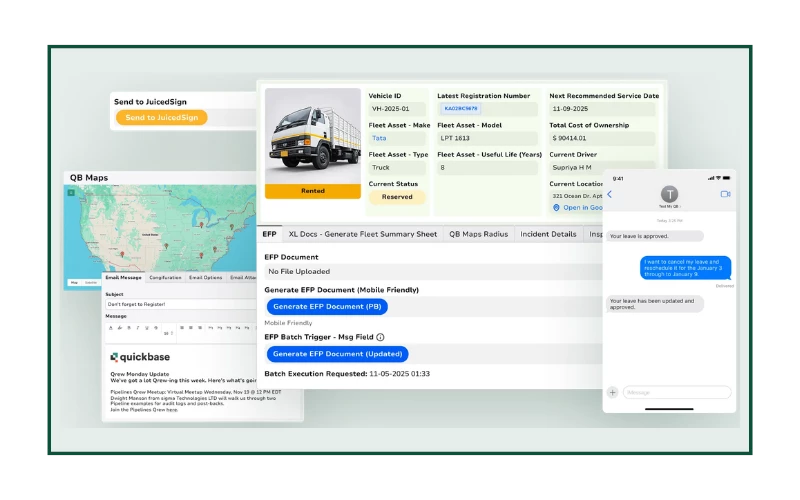
Task: Select the Configuration tab in email editor
Action: tap(165, 278)
